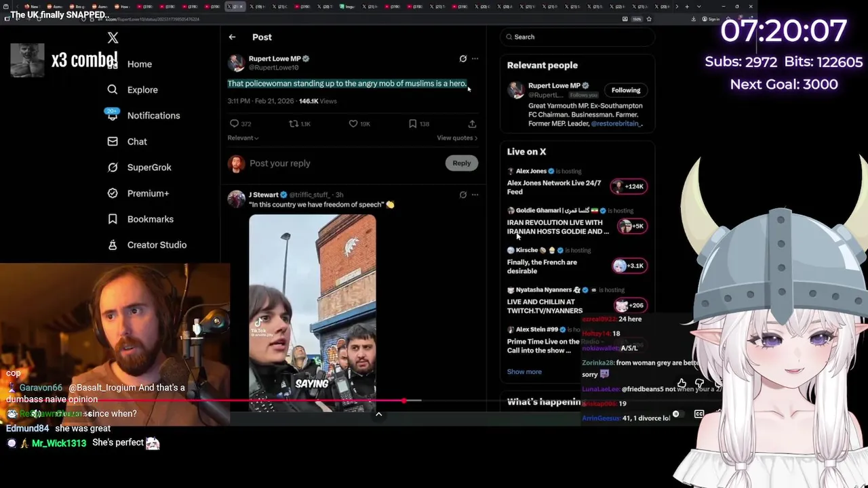This screenshot has width=868, height=488.
Task: Go back using the Post arrow
Action: [232, 37]
